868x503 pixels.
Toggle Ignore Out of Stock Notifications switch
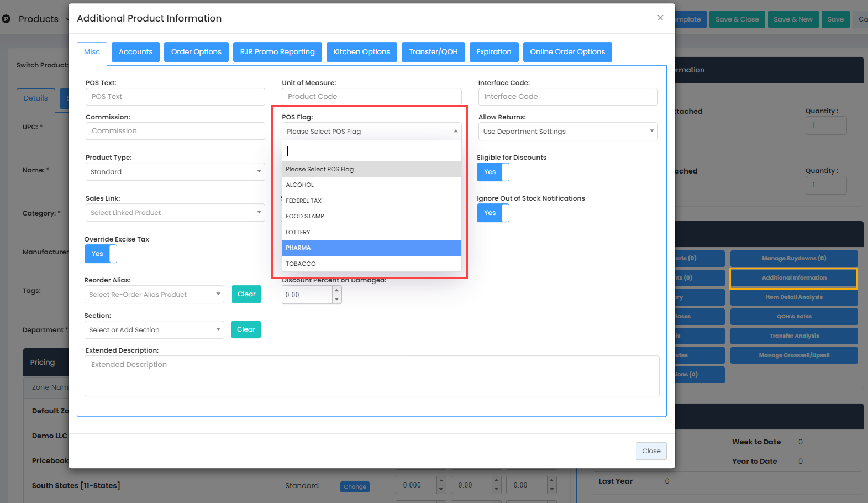492,213
